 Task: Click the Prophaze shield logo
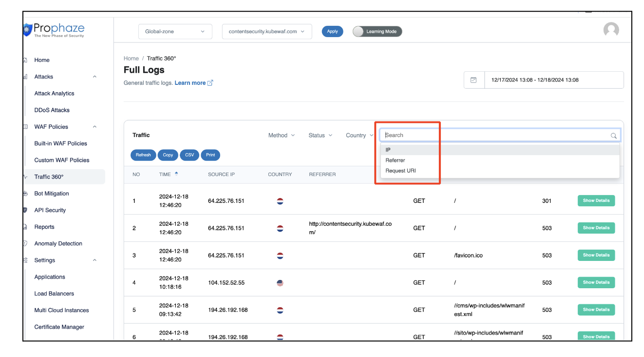coord(28,30)
